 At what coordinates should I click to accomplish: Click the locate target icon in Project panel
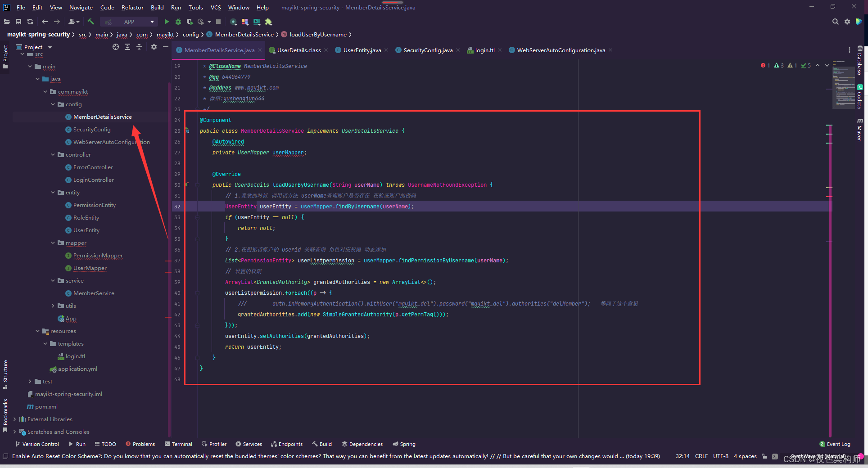[x=116, y=47]
